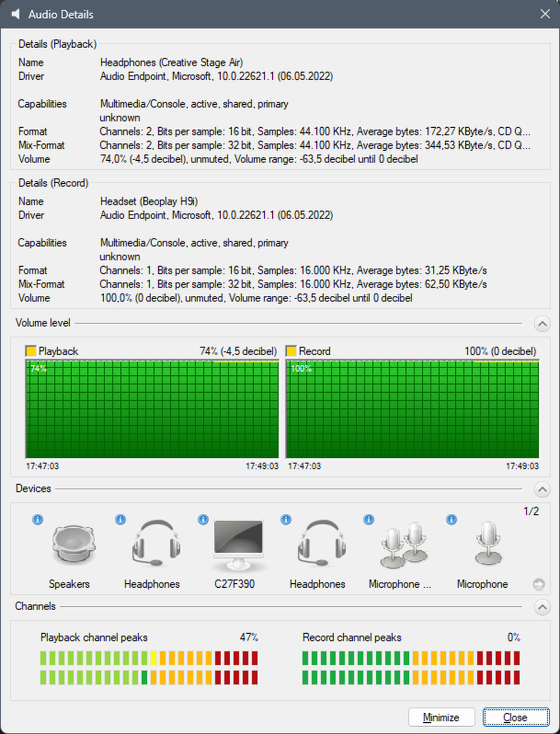Open info for the Speakers device
The image size is (560, 734).
pyautogui.click(x=38, y=519)
